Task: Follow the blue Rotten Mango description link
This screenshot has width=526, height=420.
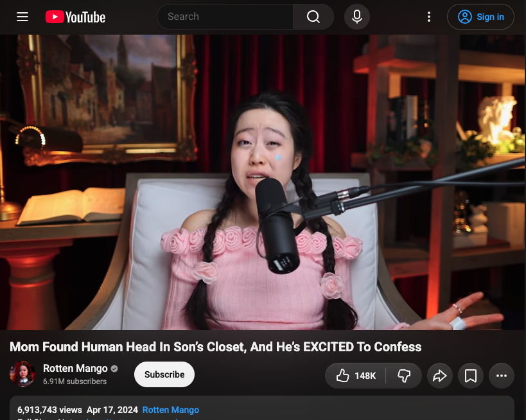Action: [x=171, y=410]
